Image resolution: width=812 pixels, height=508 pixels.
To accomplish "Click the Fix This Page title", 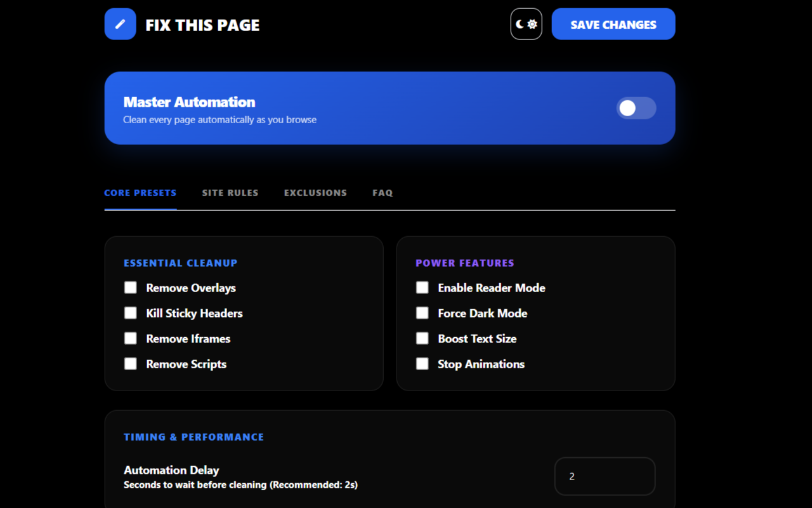I will point(202,25).
